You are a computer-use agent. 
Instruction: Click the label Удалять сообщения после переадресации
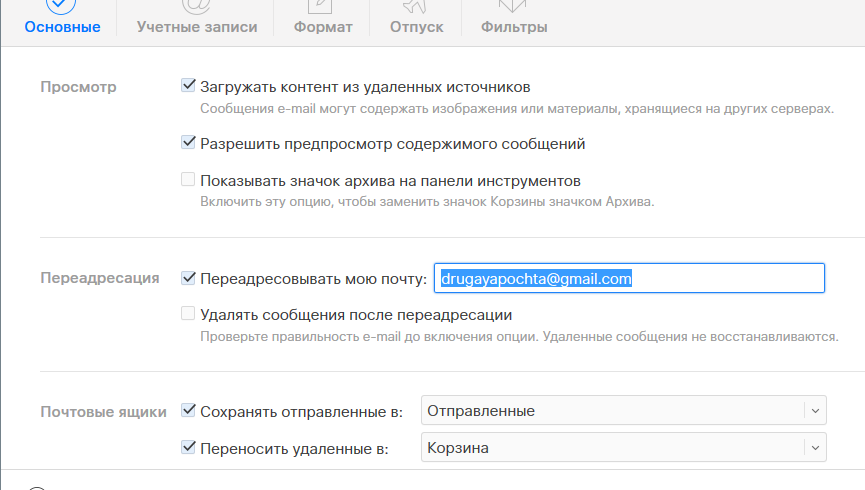[x=356, y=315]
